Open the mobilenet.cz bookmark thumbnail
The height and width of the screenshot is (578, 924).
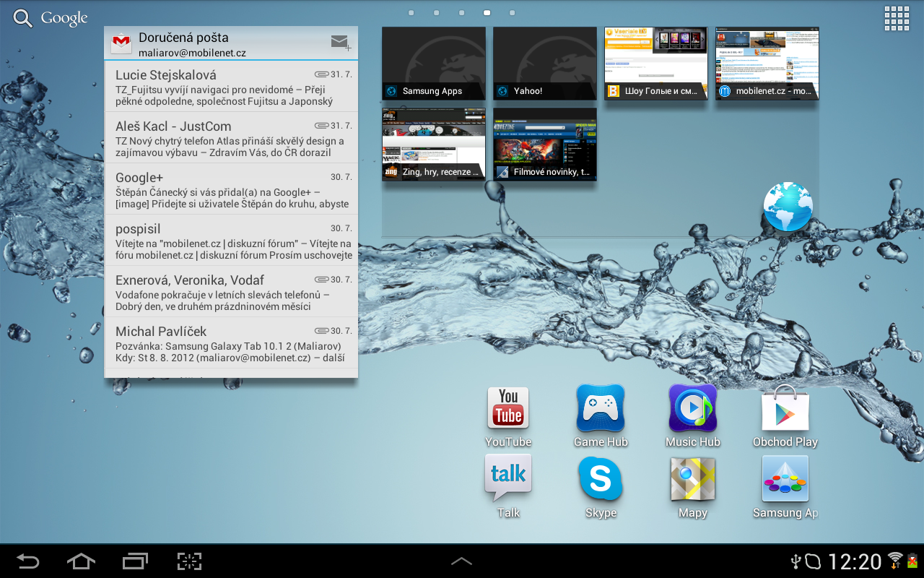tap(767, 64)
